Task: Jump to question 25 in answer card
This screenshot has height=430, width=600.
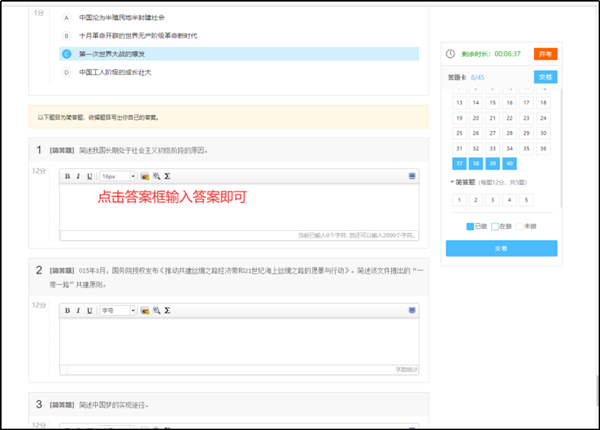Action: click(x=459, y=133)
